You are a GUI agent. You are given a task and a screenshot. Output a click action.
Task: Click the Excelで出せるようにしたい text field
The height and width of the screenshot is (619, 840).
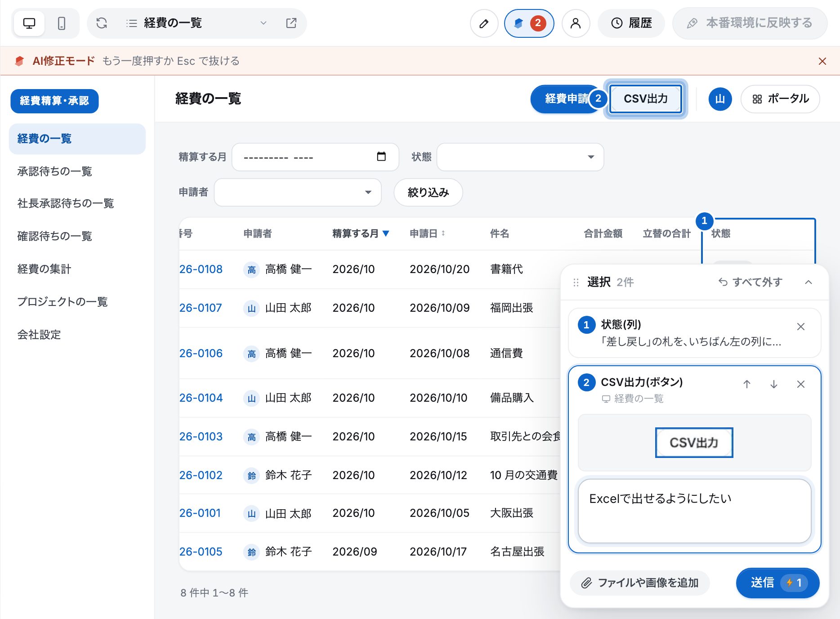pos(695,511)
